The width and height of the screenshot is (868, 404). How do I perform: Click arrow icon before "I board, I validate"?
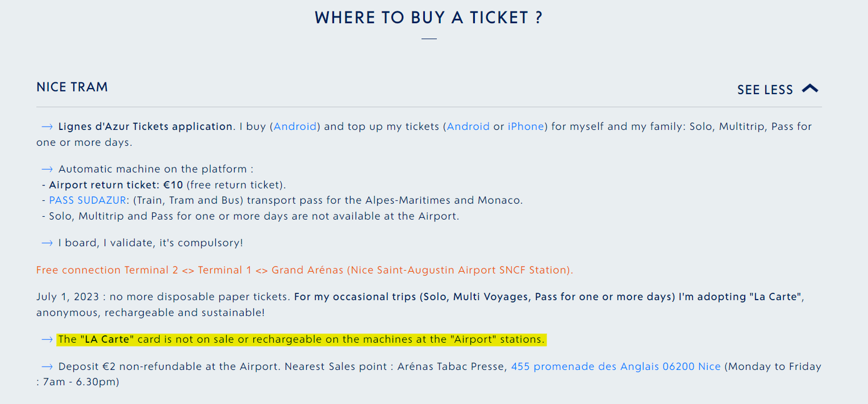(x=47, y=243)
